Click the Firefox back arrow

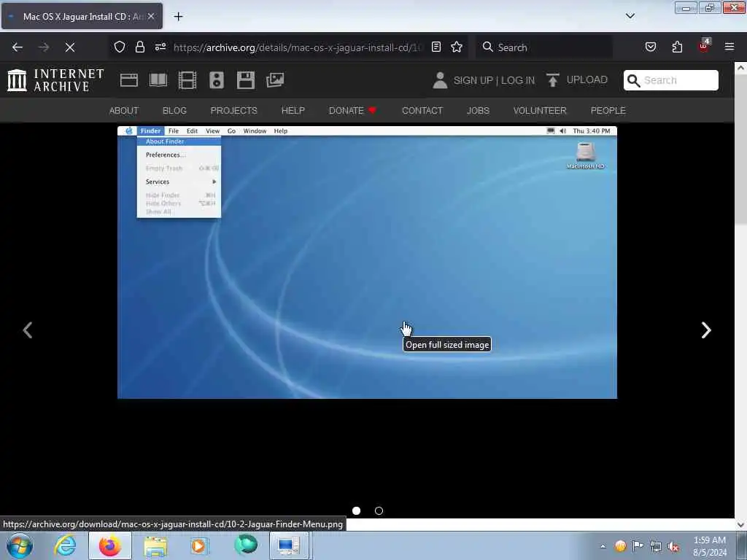[x=18, y=47]
